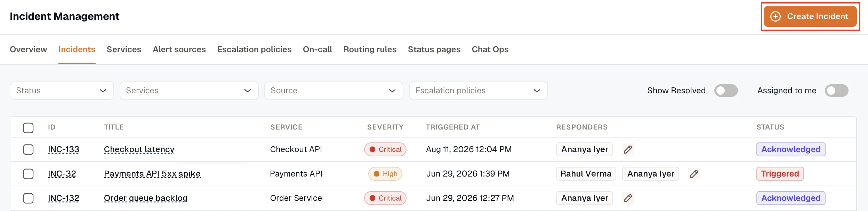Edit responders for INC-132 with the pencil icon
This screenshot has width=868, height=211.
tap(628, 198)
